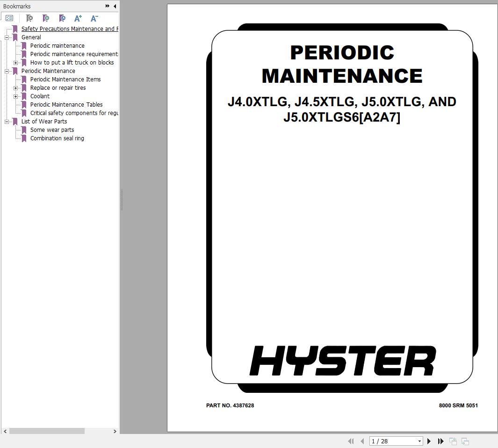Open the bookmark options menu icon
This screenshot has width=498, height=448.
[x=9, y=18]
